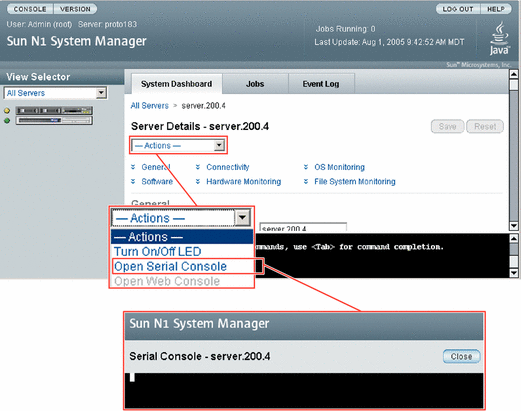Viewport: 521px width, 411px height.
Task: Click the chevron icon beside OS Monitoring
Action: point(306,167)
